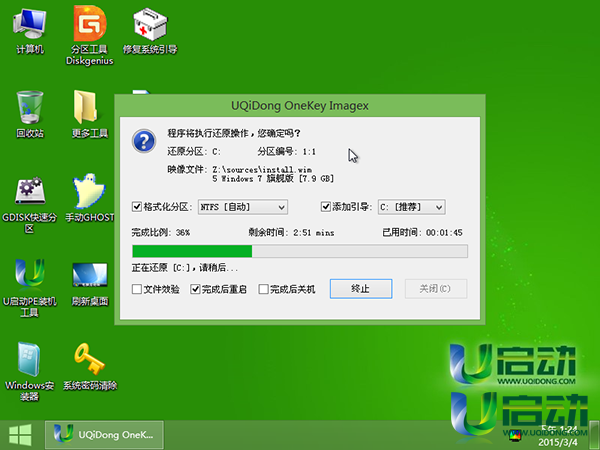Click 完成比例: 36% text
Viewport: 600px width, 450px height.
click(x=161, y=232)
